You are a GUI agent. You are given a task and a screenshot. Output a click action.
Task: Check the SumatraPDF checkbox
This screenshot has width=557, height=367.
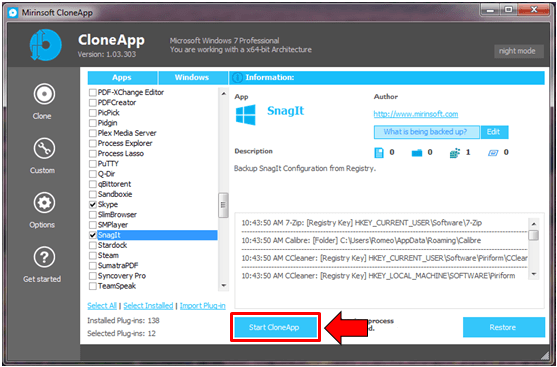[92, 266]
